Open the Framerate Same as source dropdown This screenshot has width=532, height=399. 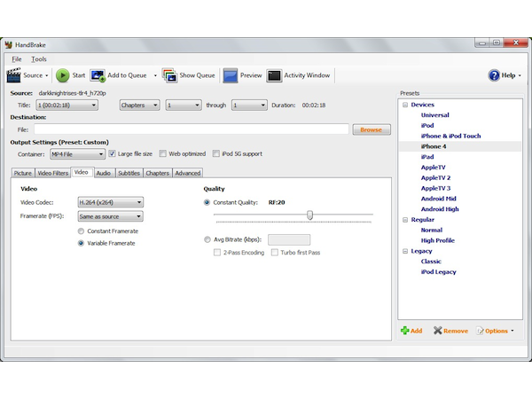[x=110, y=216]
